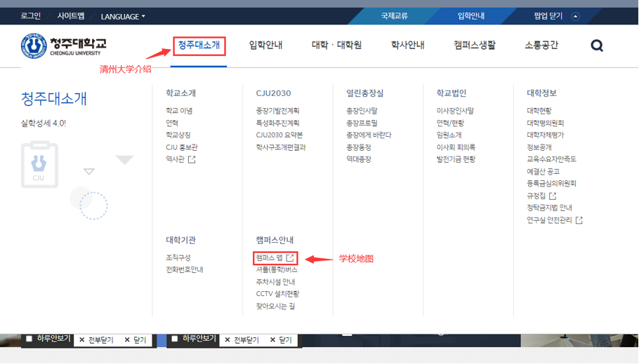Click the 대학정보 section heading

541,93
